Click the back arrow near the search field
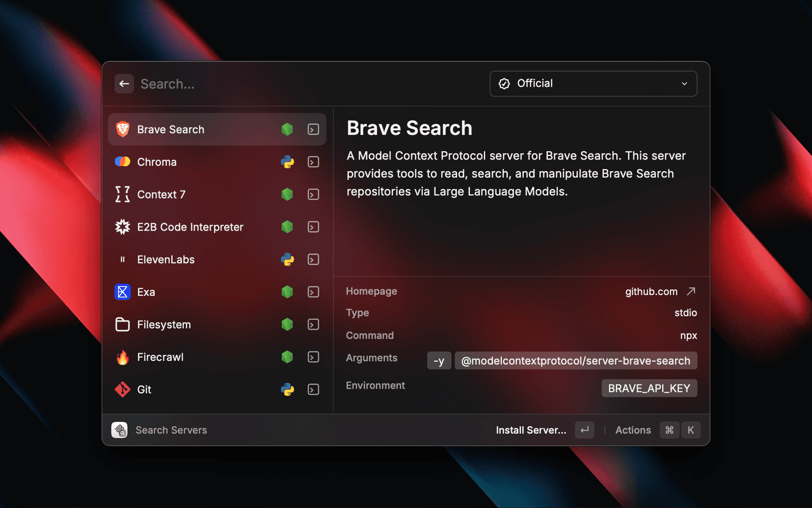 tap(124, 83)
